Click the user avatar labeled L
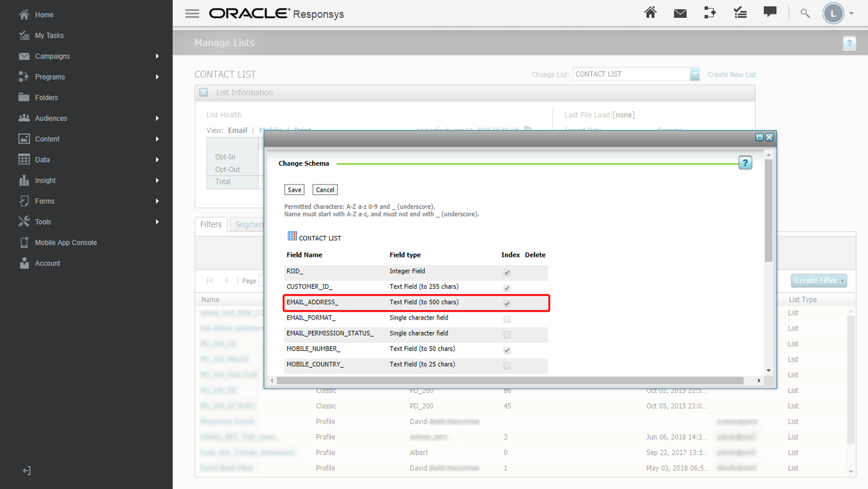 tap(833, 14)
